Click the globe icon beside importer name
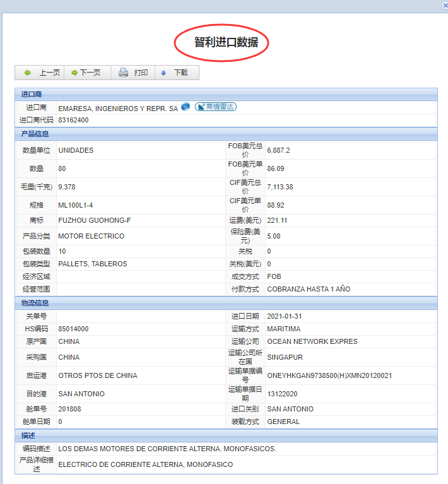Image resolution: width=448 pixels, height=484 pixels. click(x=186, y=107)
